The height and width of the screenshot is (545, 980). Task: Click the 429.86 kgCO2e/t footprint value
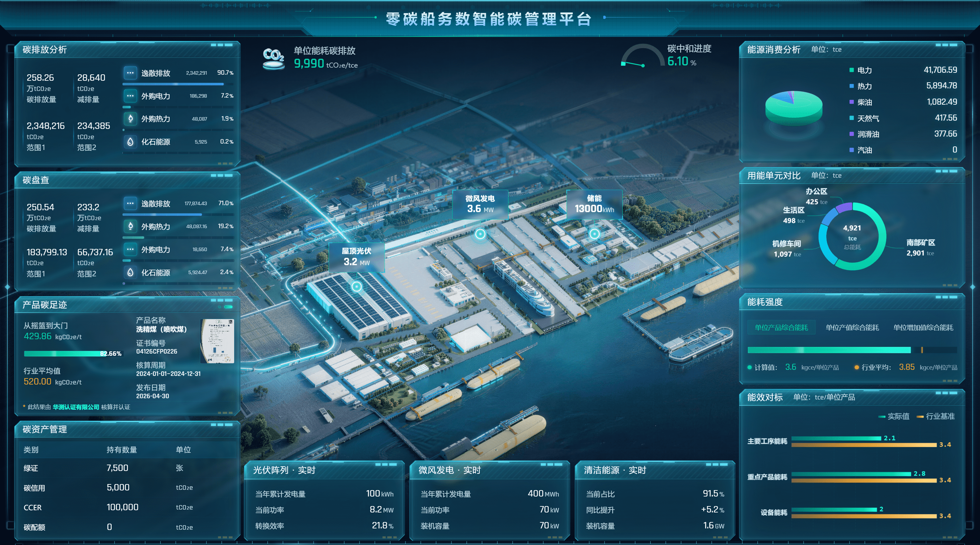click(53, 336)
